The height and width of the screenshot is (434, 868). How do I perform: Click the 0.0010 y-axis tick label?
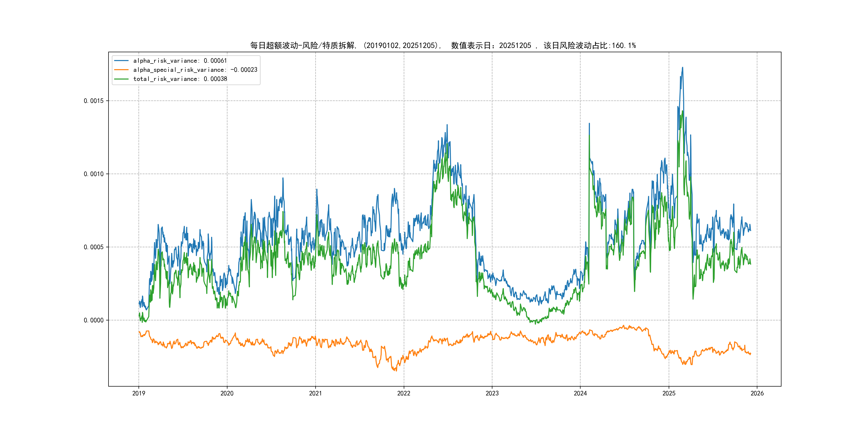(94, 174)
